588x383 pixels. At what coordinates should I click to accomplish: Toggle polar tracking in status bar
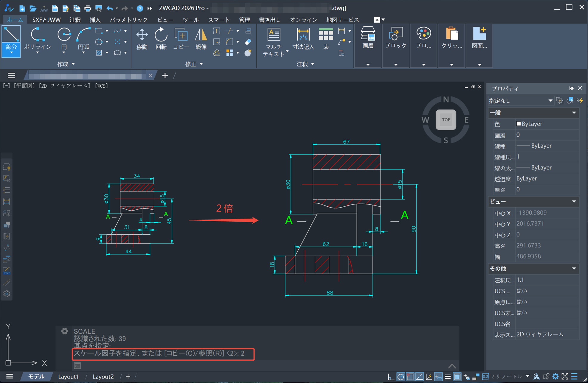(401, 377)
